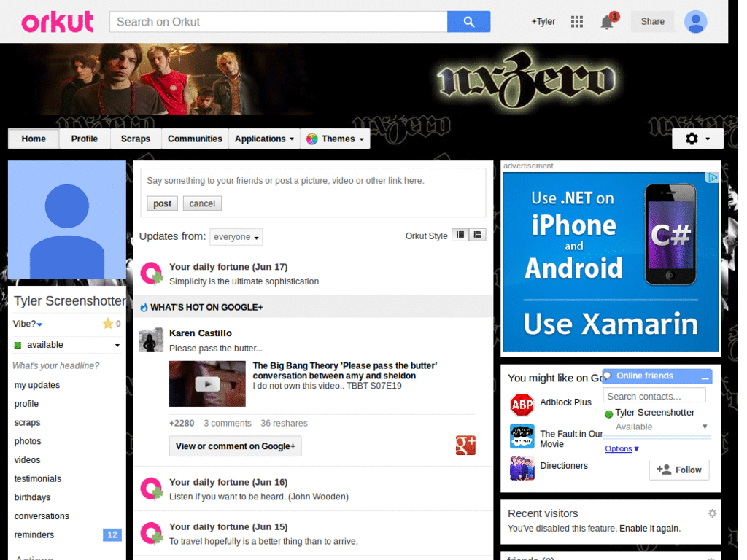Open the Google apps grid icon
This screenshot has width=747, height=560.
coord(577,21)
